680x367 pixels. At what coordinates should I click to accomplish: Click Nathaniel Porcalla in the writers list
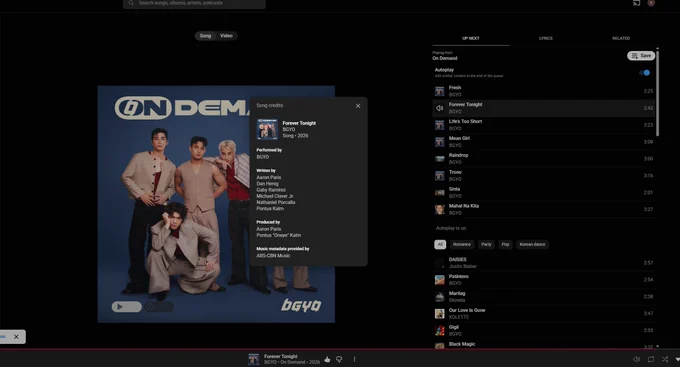pyautogui.click(x=275, y=202)
